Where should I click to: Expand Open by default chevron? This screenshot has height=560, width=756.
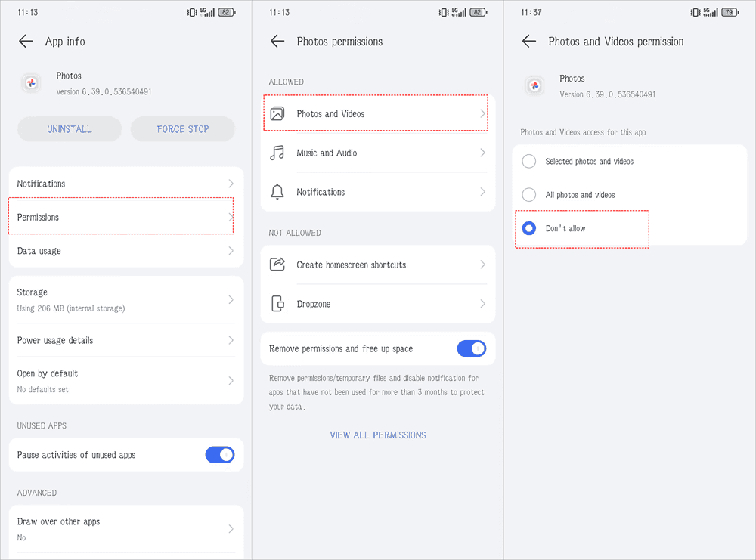click(x=231, y=381)
